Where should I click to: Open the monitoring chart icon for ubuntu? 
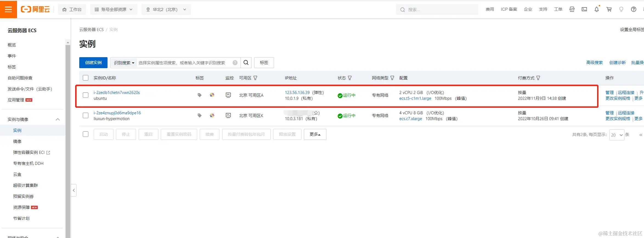coord(228,95)
